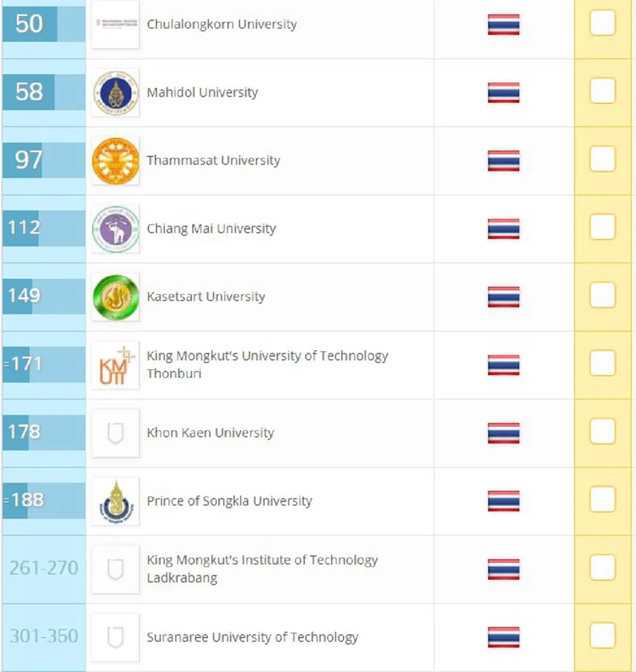Check the compare box for Mahidol University
This screenshot has height=672, width=636.
coord(602,91)
